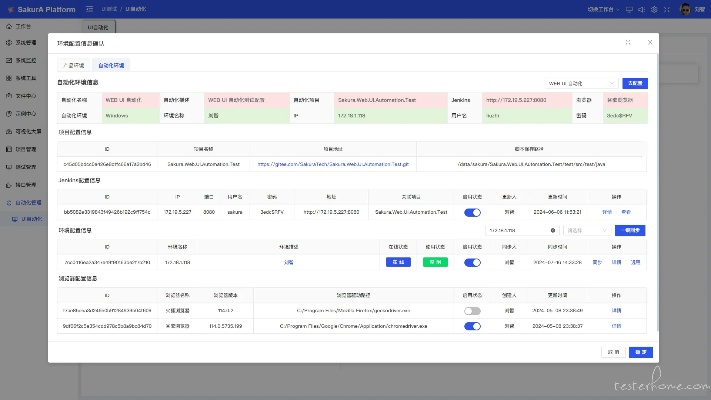Disable the switch in the chromedriver.exe row
Viewport: 711px width, 400px height.
pyautogui.click(x=473, y=326)
